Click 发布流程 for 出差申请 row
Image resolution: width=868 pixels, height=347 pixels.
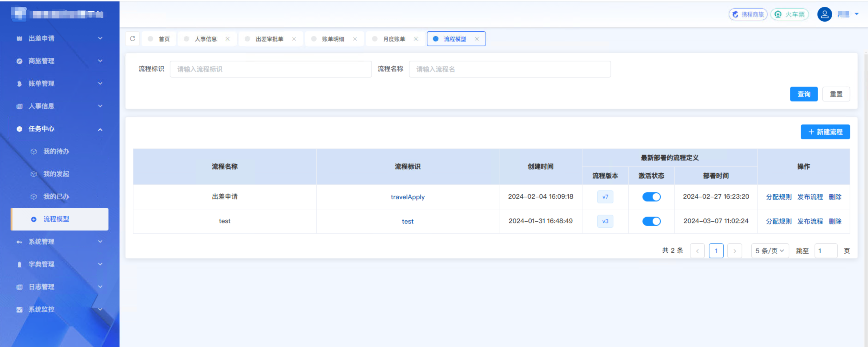tap(810, 197)
